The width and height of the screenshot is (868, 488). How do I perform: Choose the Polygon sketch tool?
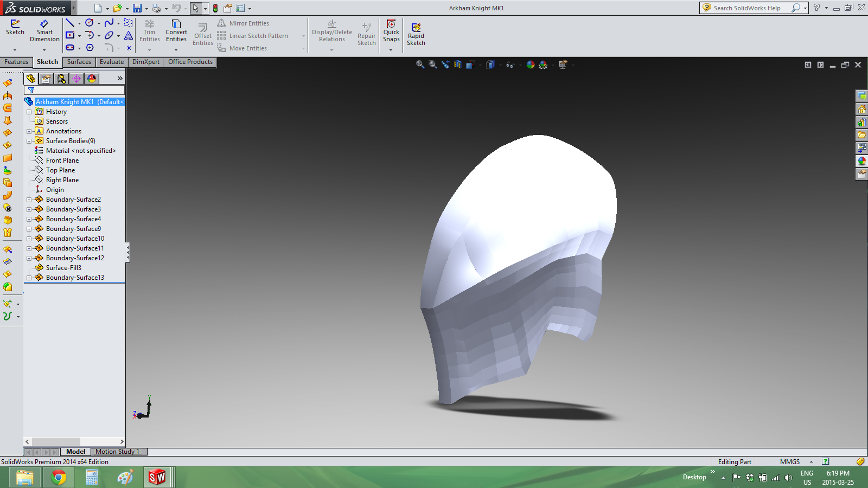tap(90, 48)
